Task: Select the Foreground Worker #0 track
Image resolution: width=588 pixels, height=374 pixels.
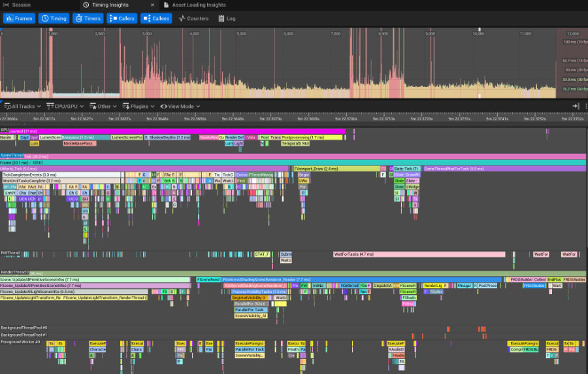Action: (20, 342)
